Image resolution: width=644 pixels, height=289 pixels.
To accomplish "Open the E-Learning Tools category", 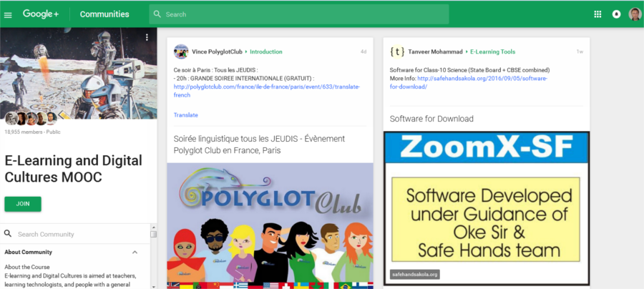I will click(x=492, y=52).
